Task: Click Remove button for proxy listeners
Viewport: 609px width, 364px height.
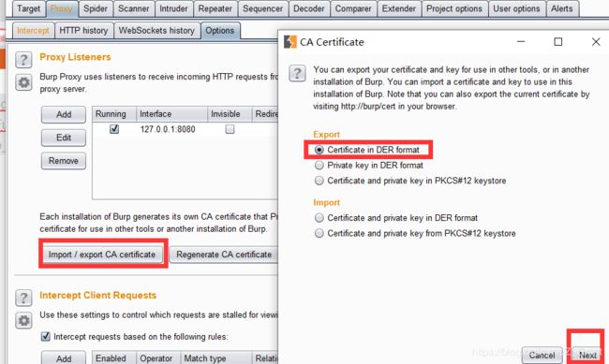Action: pos(64,161)
